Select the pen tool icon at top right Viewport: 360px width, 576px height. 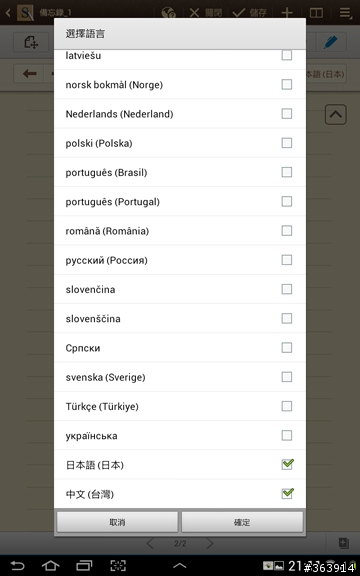[331, 42]
